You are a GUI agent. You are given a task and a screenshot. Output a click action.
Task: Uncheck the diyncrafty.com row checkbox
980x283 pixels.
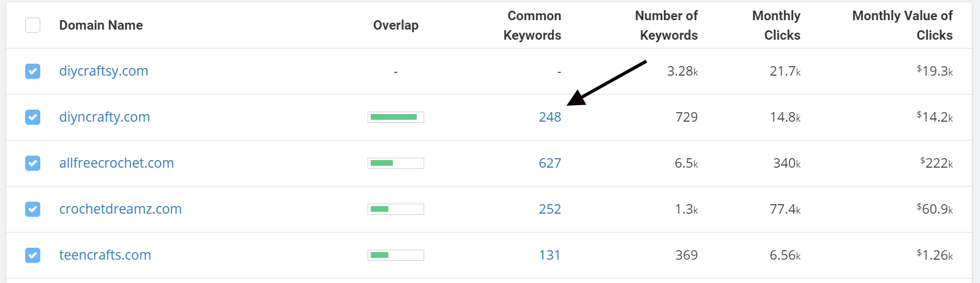click(33, 117)
